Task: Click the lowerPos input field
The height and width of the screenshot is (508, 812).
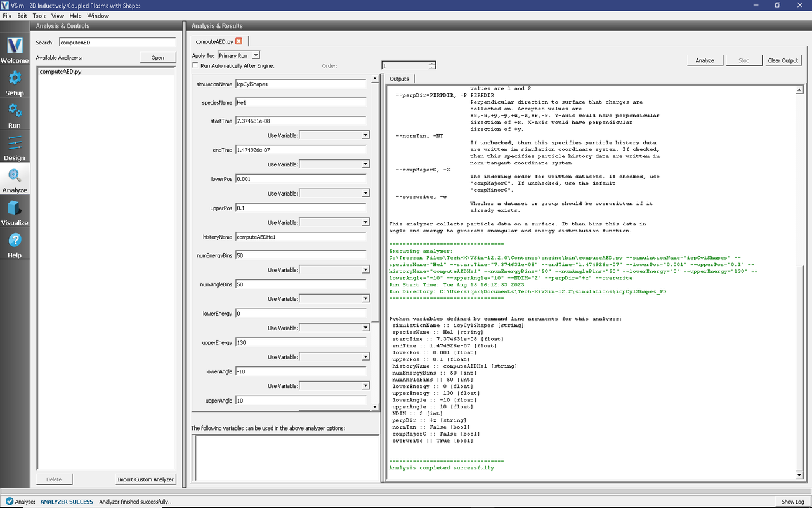Action: 301,179
